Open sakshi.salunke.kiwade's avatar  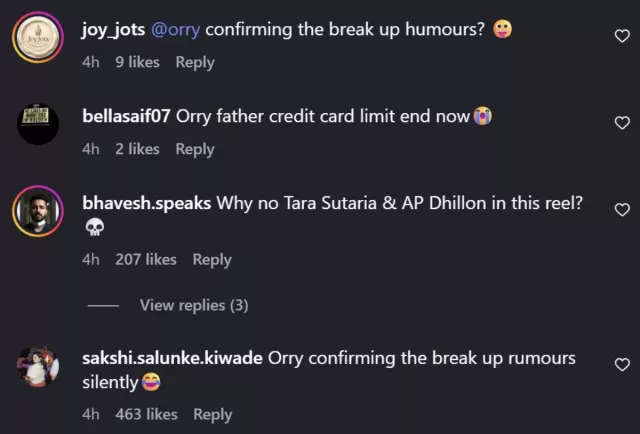click(x=39, y=367)
